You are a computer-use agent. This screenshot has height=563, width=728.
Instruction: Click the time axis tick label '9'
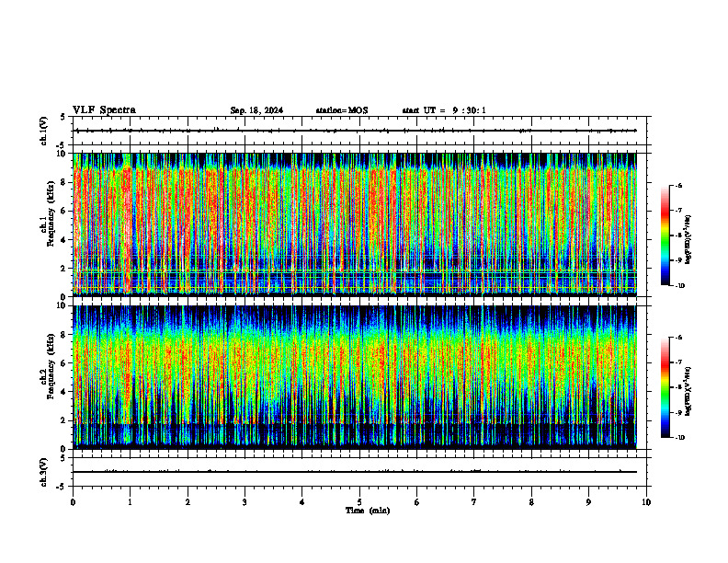click(588, 502)
